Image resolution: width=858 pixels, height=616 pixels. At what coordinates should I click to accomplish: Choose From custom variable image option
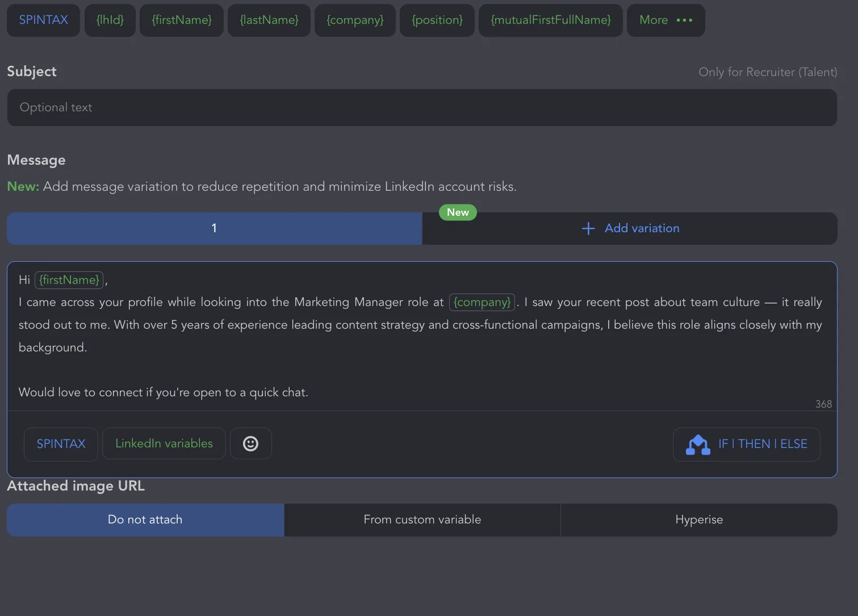tap(422, 519)
